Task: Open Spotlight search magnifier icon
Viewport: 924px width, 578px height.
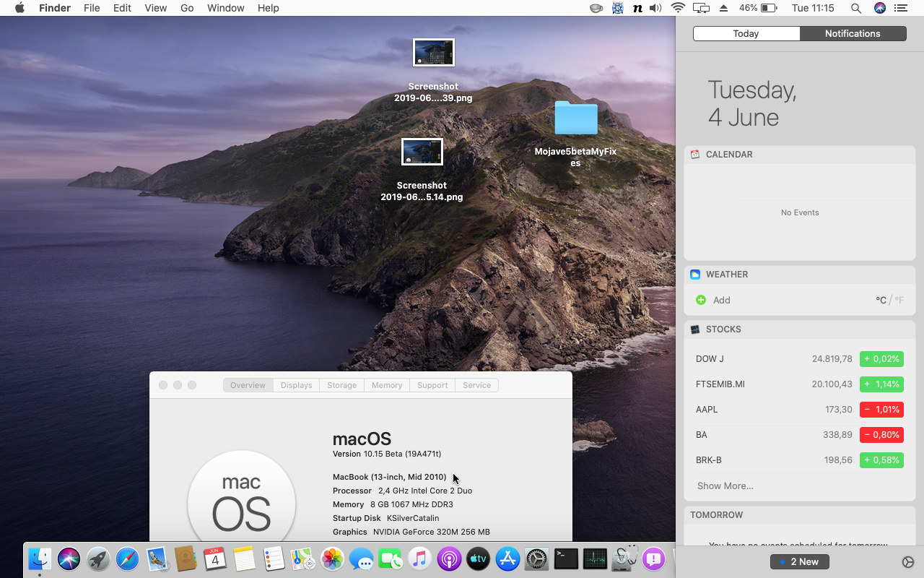Action: pos(856,8)
